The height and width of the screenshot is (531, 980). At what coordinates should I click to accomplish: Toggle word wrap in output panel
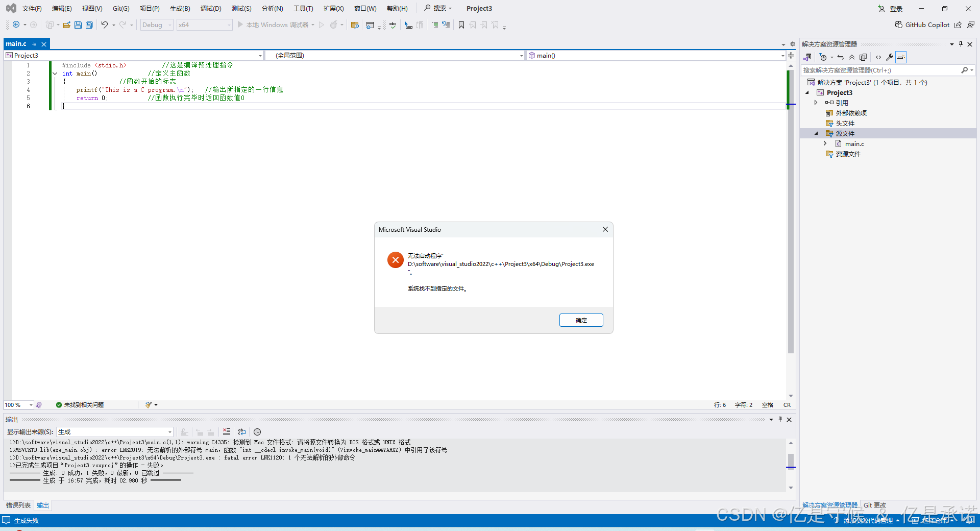tap(242, 432)
